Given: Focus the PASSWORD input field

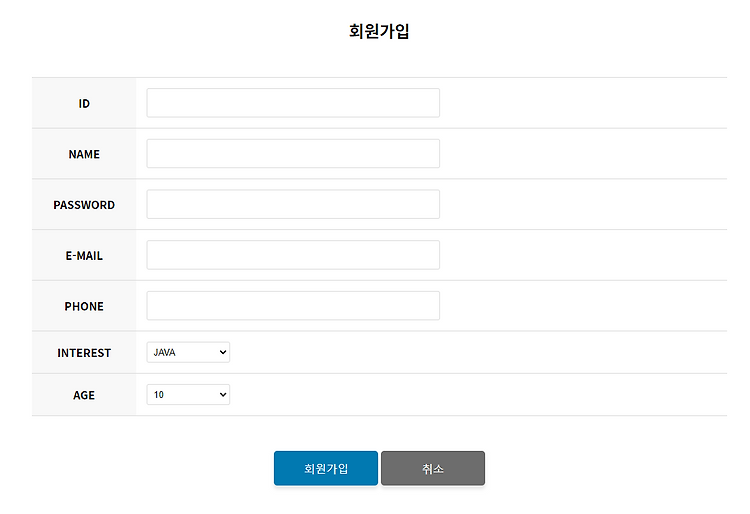Looking at the screenshot, I should 293,204.
